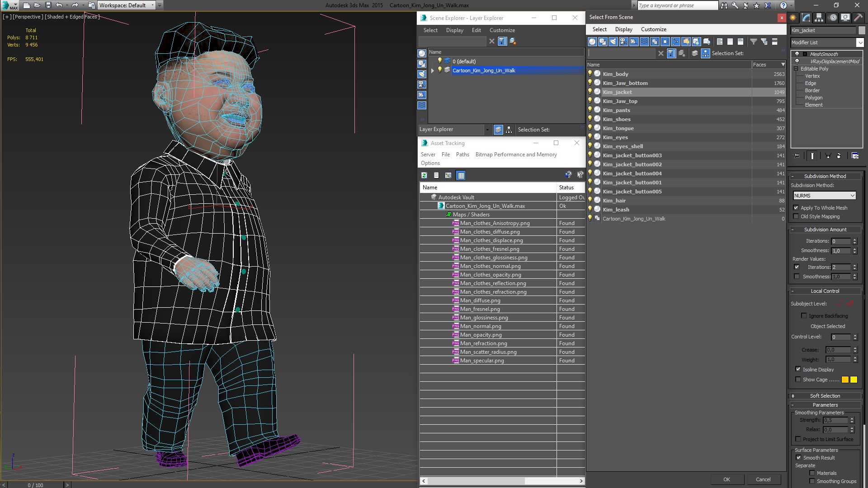Toggle Display Geometry filter in Select From Scene
Screen dimensions: 868x488
tap(592, 42)
